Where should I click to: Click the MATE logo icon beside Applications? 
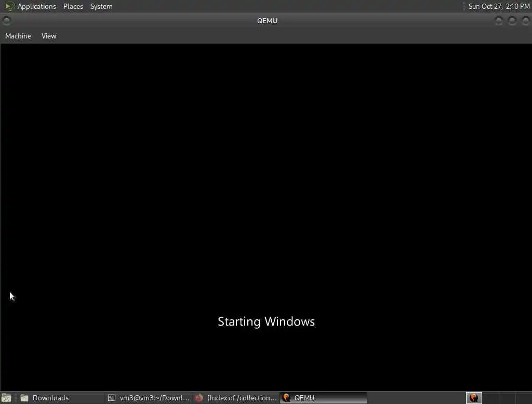pyautogui.click(x=9, y=6)
